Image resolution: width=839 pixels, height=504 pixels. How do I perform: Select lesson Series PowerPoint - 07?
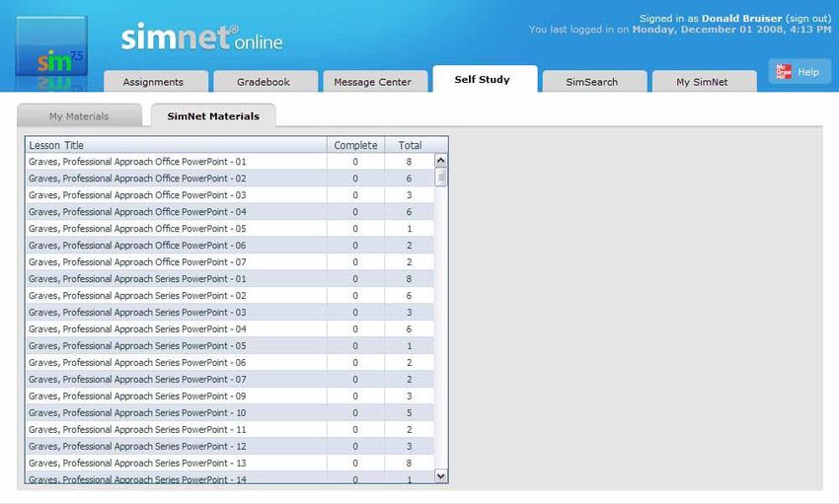pos(230,380)
